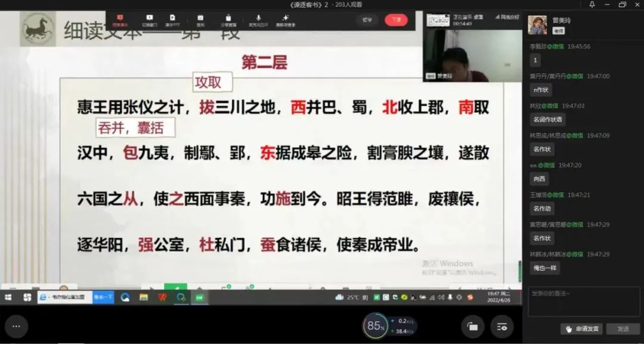Open the green live class app in the taskbar
This screenshot has width=644, height=344.
click(200, 297)
